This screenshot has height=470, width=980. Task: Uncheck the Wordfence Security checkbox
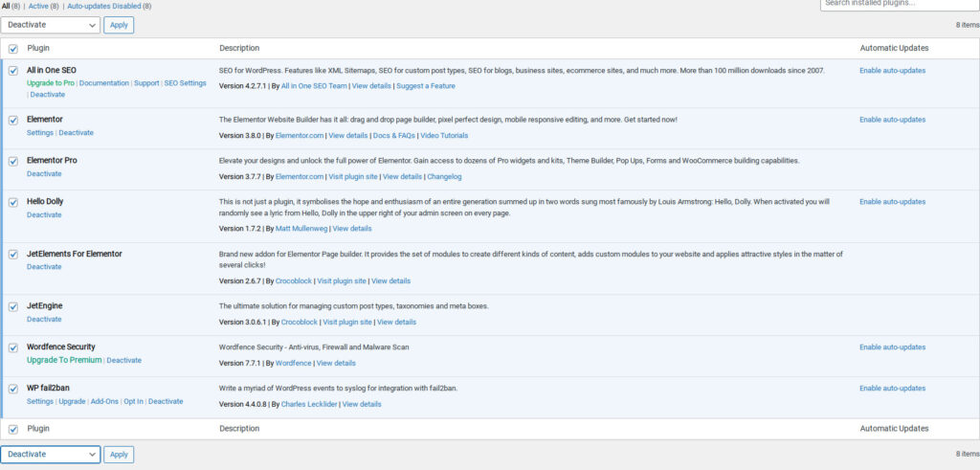point(13,347)
